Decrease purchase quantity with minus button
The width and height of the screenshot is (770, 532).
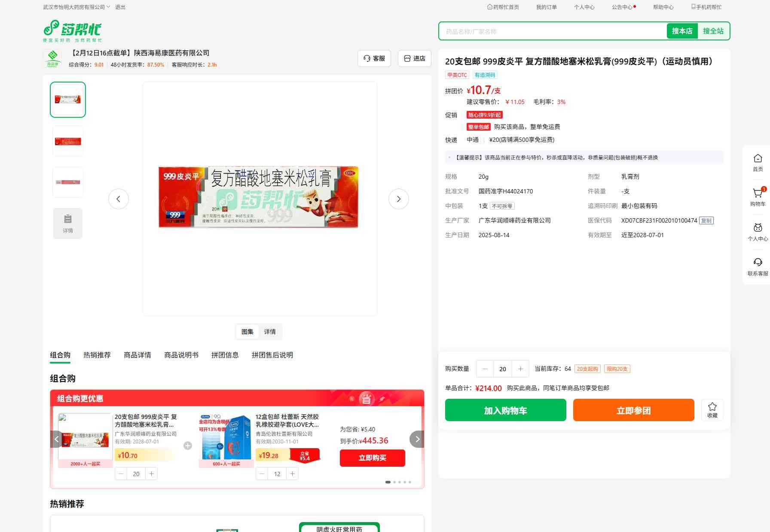(485, 369)
